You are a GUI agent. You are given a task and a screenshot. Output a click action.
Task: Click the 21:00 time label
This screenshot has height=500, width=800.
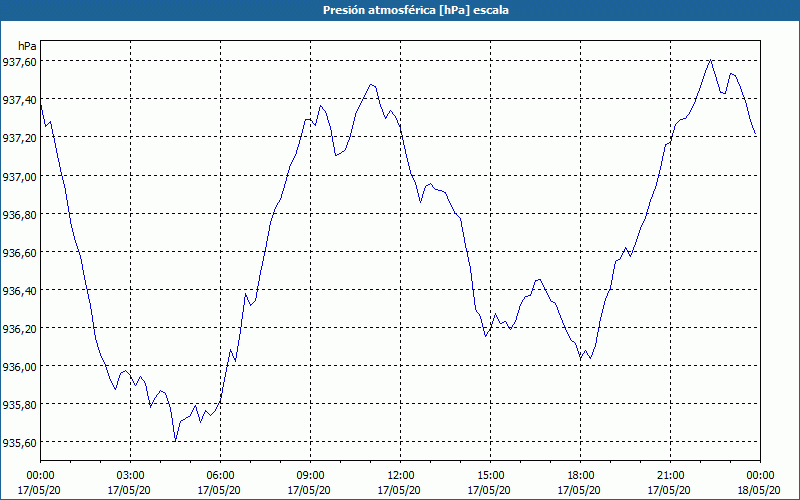pos(670,476)
